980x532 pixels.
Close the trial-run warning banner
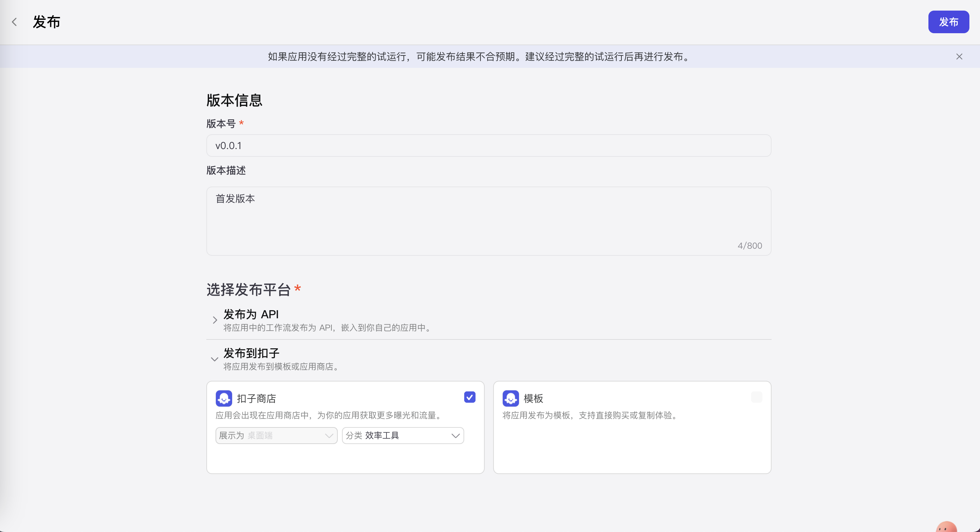(x=959, y=57)
